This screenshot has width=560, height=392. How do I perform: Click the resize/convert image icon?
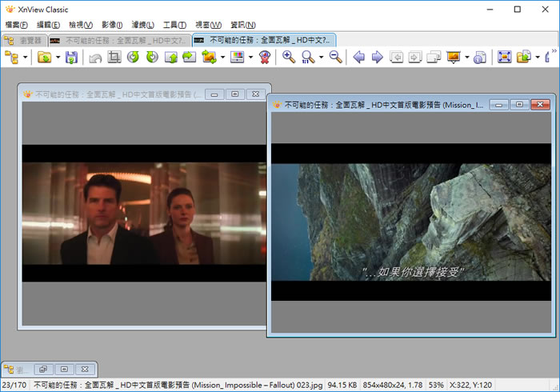click(210, 57)
